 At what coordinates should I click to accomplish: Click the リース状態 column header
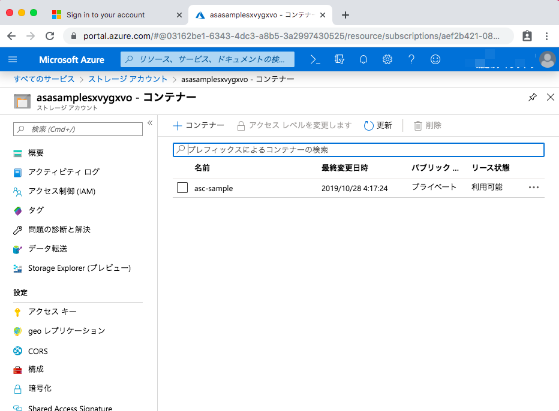491,168
